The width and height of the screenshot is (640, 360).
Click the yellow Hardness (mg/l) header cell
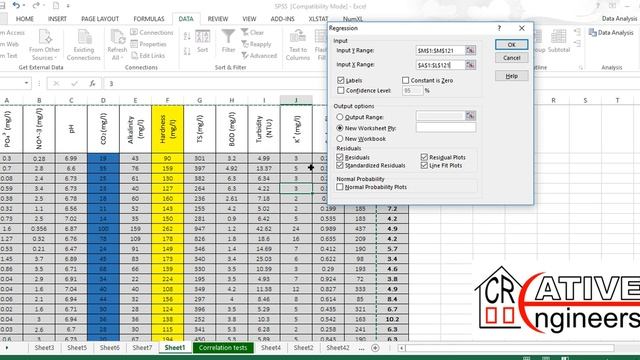[167, 129]
